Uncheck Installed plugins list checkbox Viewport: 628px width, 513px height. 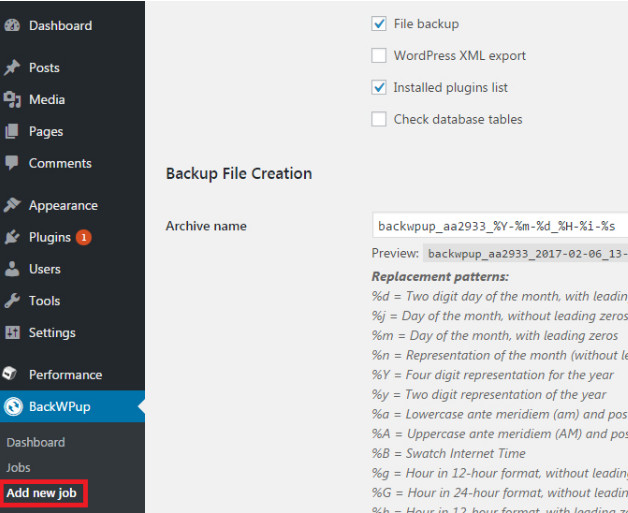[x=378, y=87]
